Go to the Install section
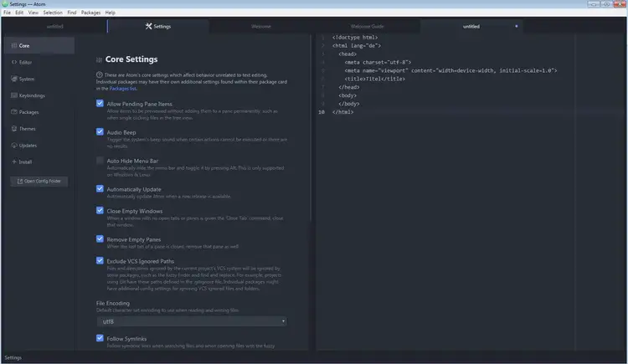Screen dimensions: 628x364 coord(39,161)
